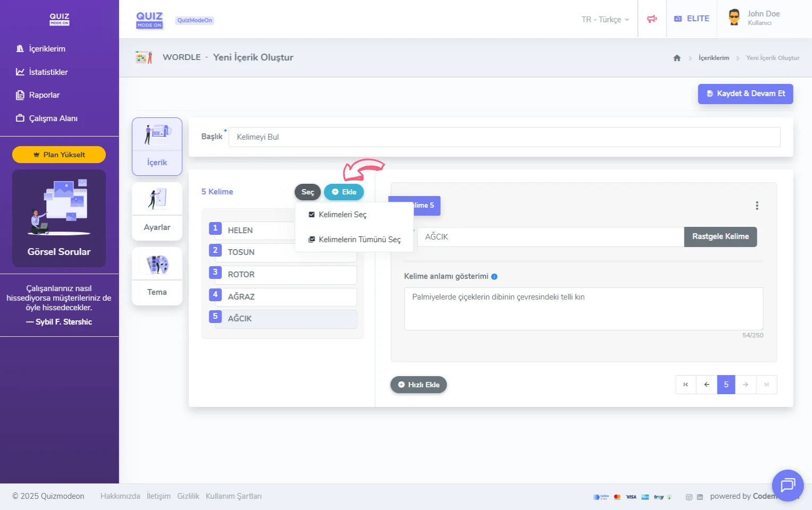The width and height of the screenshot is (812, 510).
Task: Toggle the Seç dropdown button
Action: click(307, 192)
